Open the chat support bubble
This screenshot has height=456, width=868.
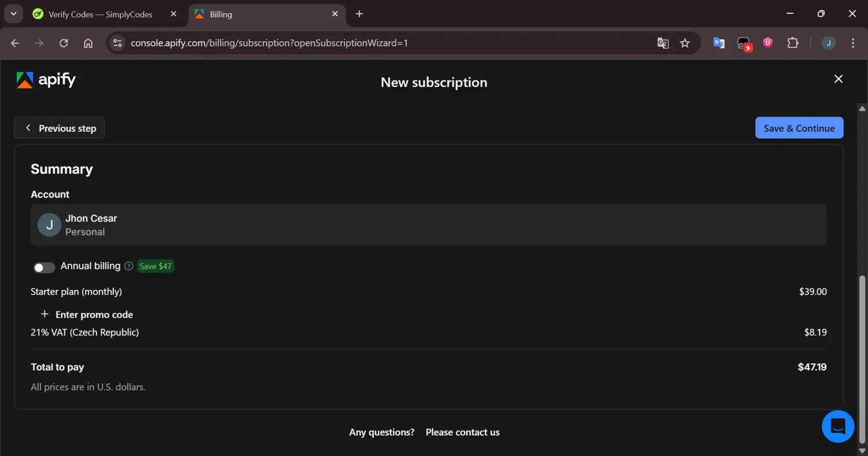click(x=838, y=426)
